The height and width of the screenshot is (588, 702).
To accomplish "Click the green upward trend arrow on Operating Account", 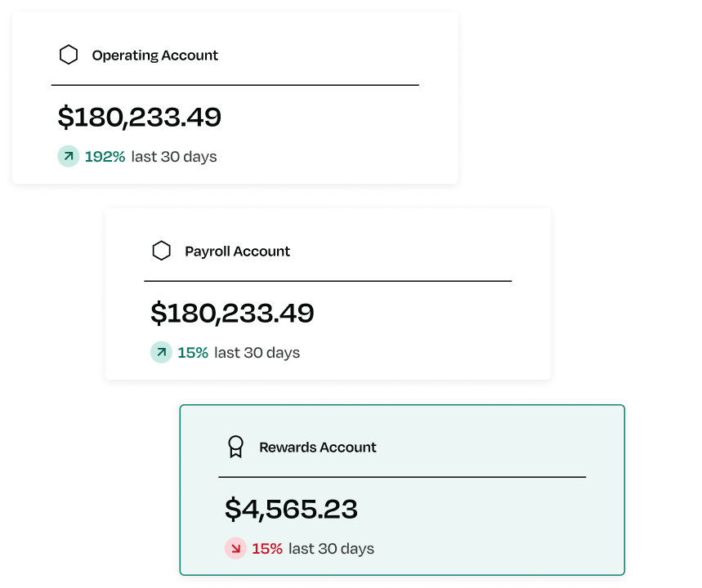I will (68, 156).
